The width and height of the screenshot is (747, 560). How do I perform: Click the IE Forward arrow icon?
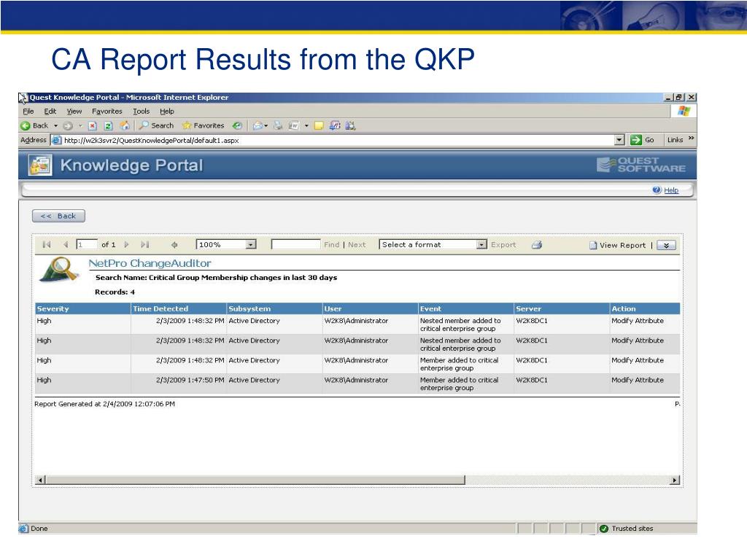pyautogui.click(x=68, y=125)
